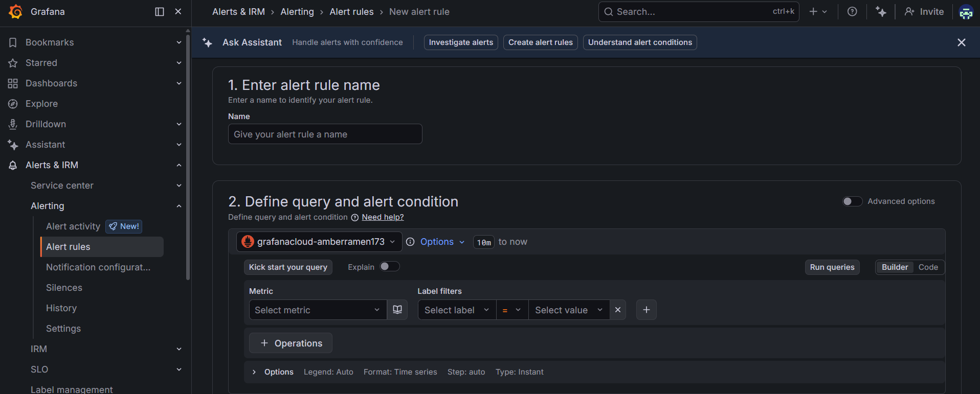Switch query editor to Code mode
This screenshot has width=980, height=394.
click(x=928, y=267)
